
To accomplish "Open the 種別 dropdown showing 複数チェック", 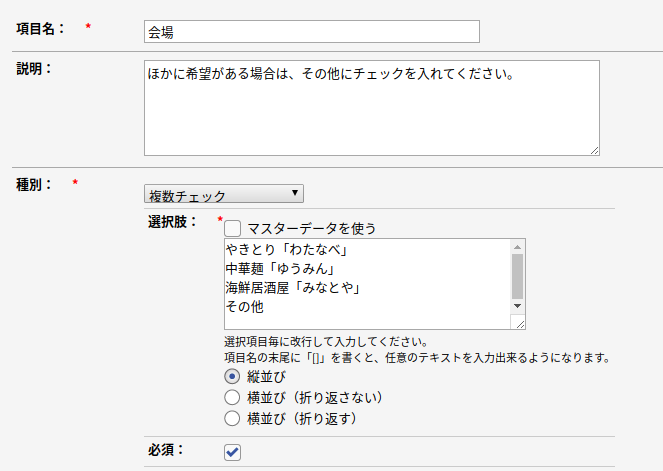I will tap(224, 194).
